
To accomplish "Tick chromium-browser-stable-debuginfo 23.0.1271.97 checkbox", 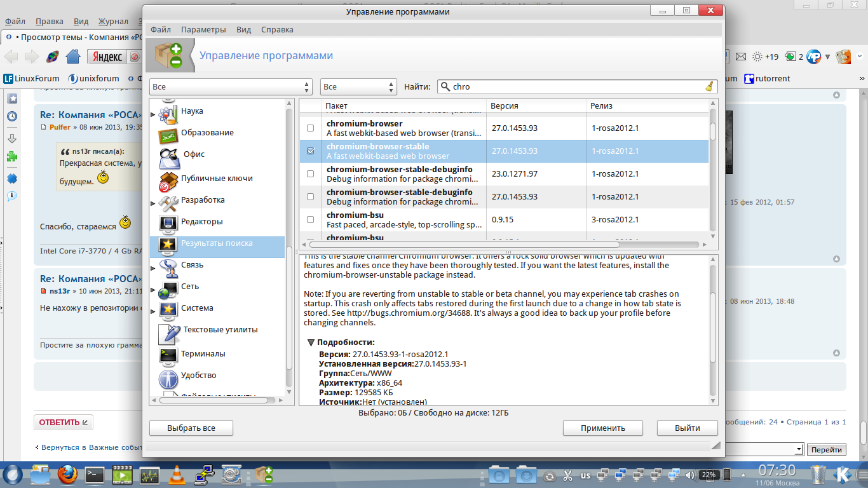I will [310, 174].
